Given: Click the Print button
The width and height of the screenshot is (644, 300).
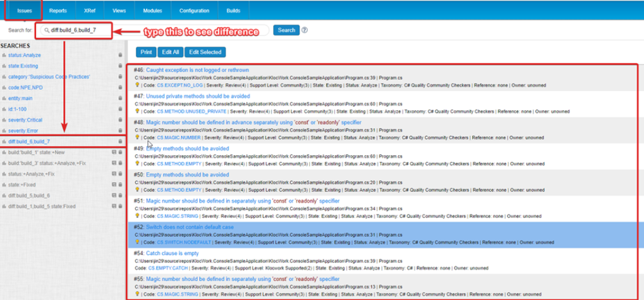Looking at the screenshot, I should coord(146,53).
